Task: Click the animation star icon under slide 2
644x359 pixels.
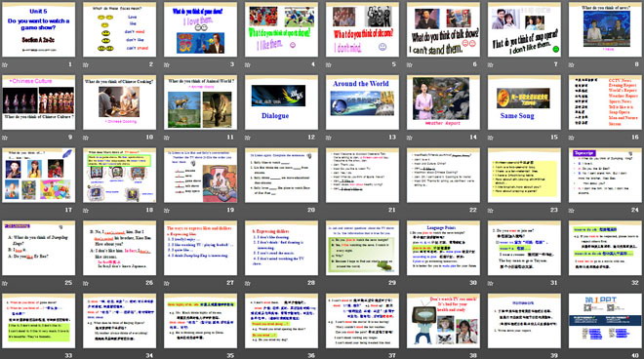Action: click(86, 65)
